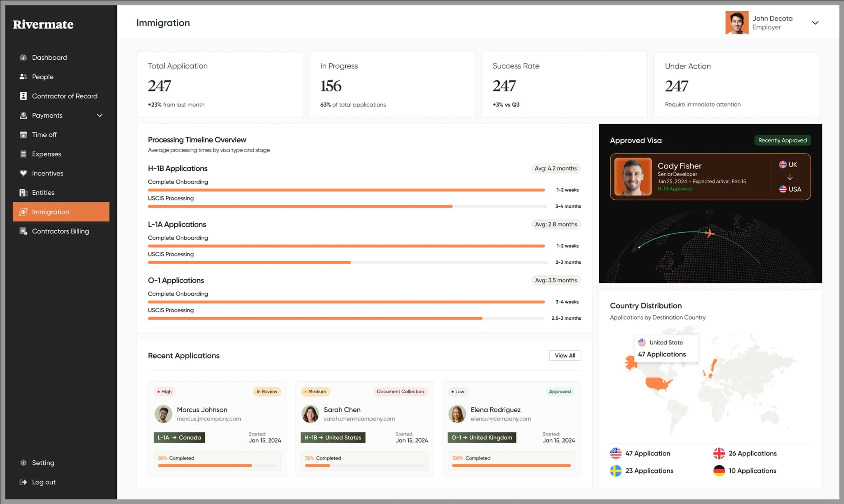Click Marcus Johnson's profile thumbnail
The width and height of the screenshot is (844, 504).
click(163, 414)
